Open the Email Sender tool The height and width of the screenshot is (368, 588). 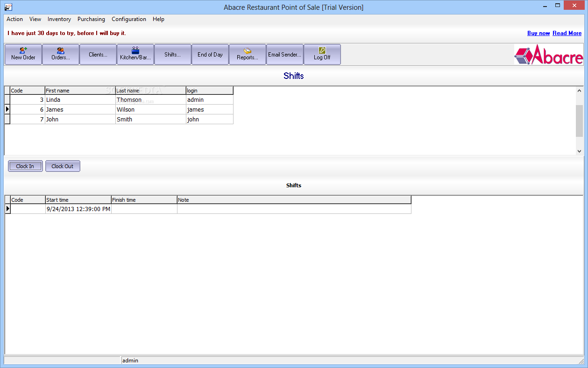point(285,54)
